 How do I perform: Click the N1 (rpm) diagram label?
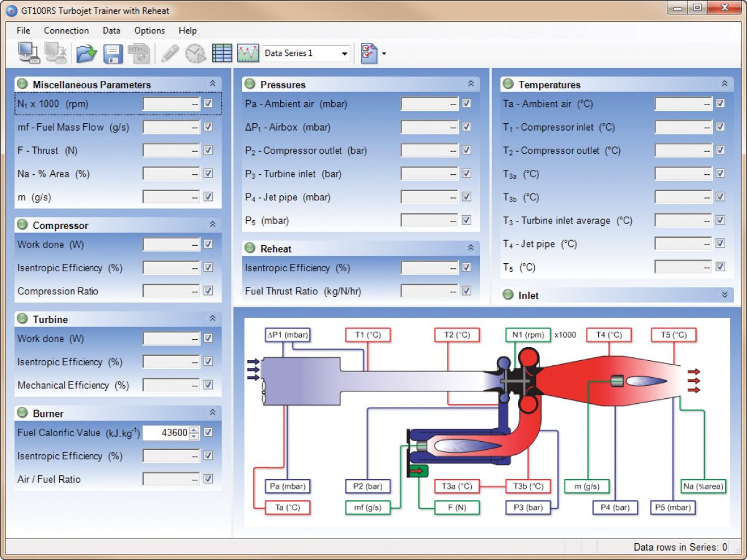527,335
